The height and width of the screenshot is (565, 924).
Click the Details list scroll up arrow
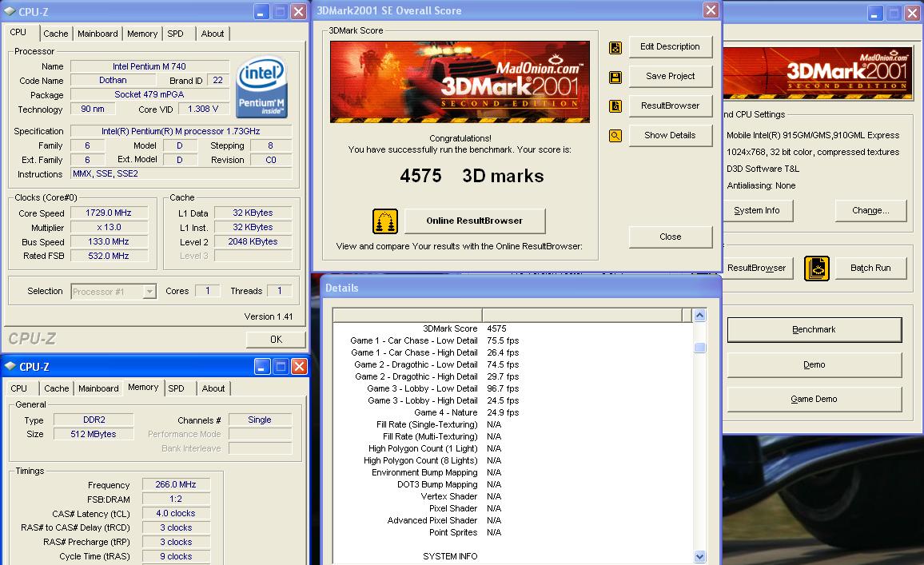coord(699,315)
